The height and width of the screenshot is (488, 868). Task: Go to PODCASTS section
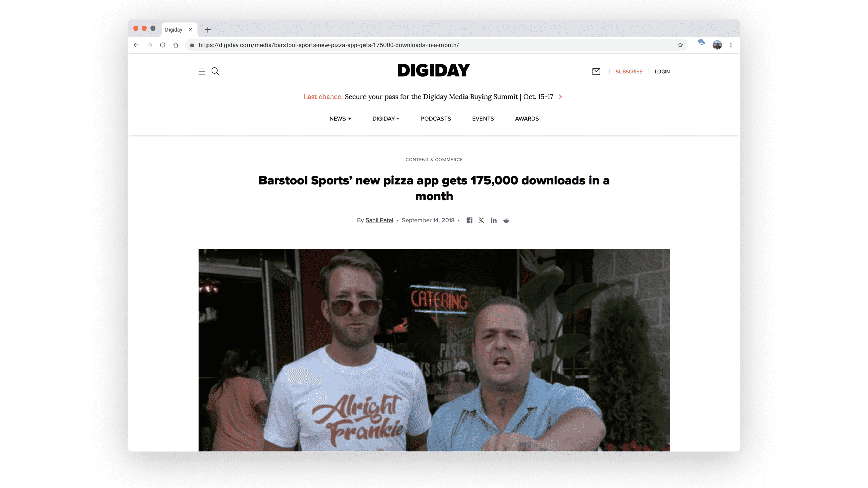436,119
